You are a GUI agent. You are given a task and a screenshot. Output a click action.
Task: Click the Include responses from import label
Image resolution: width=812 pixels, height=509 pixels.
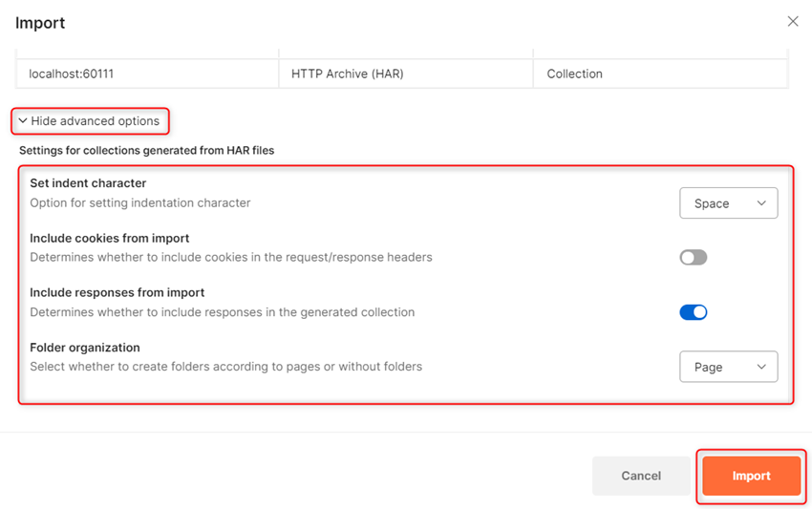click(x=118, y=292)
